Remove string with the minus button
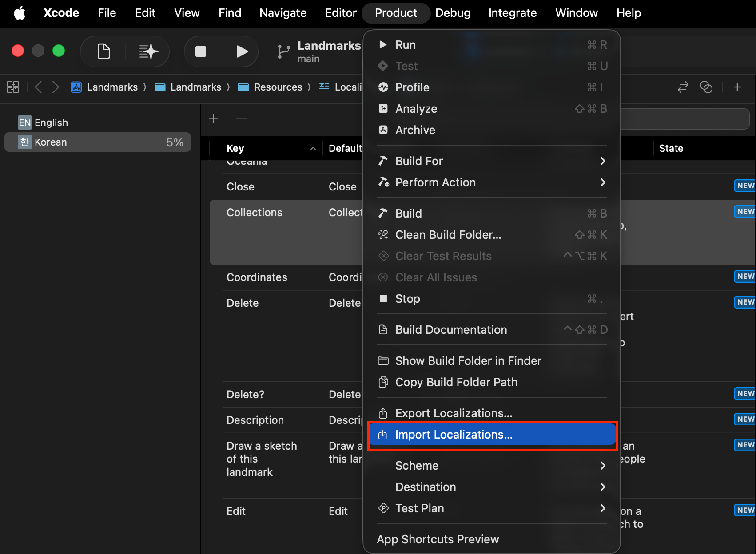 pyautogui.click(x=242, y=119)
